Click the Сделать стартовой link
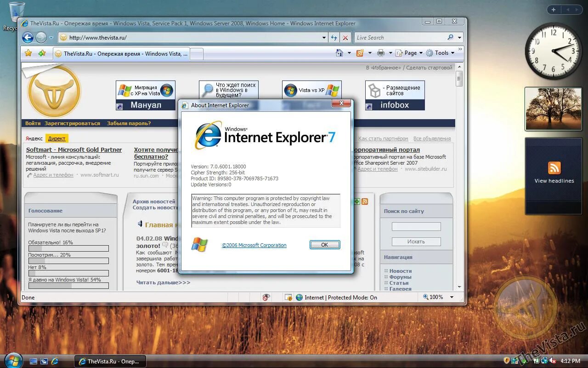This screenshot has width=588, height=368. [x=429, y=68]
